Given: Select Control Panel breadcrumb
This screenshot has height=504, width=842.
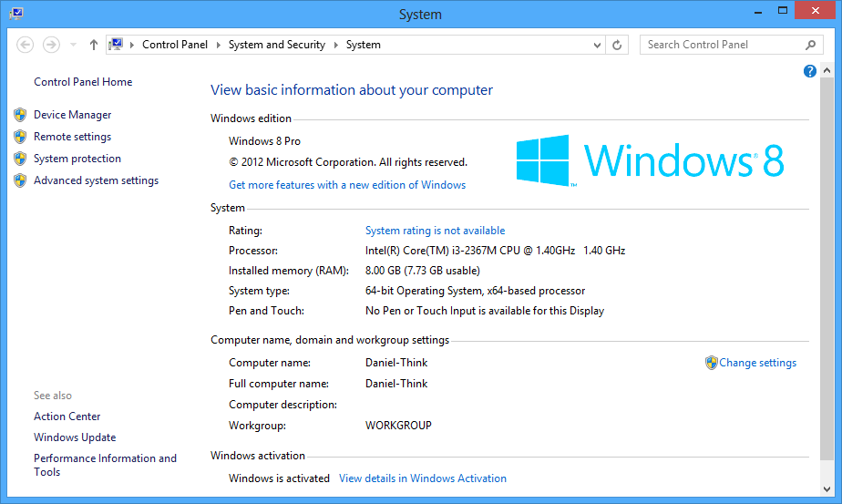Looking at the screenshot, I should pos(175,45).
